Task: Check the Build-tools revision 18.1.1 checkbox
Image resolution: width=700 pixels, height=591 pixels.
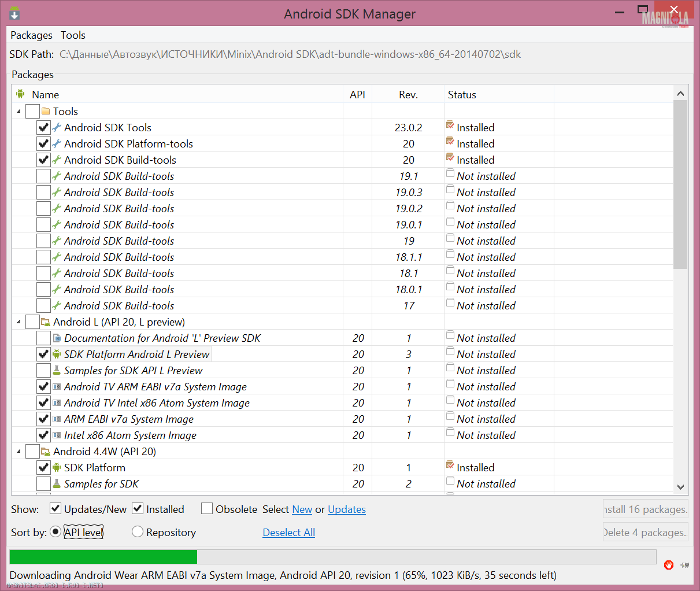Action: pyautogui.click(x=43, y=257)
